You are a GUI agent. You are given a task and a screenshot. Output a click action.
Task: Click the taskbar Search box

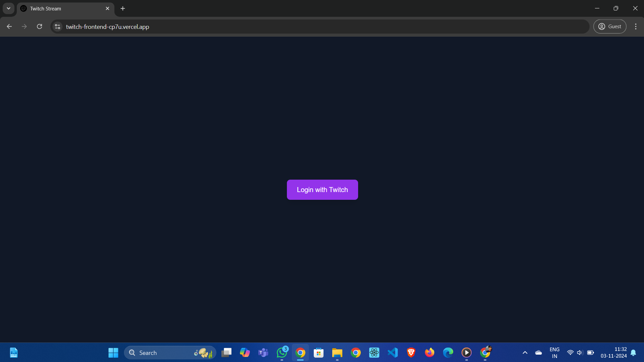tap(170, 353)
